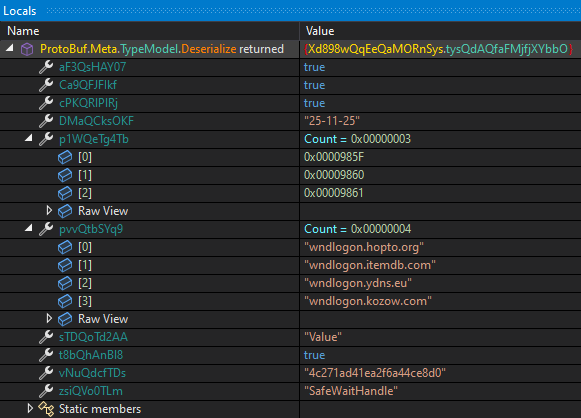This screenshot has width=581, height=418.
Task: Expand the Static members node
Action: pos(30,408)
